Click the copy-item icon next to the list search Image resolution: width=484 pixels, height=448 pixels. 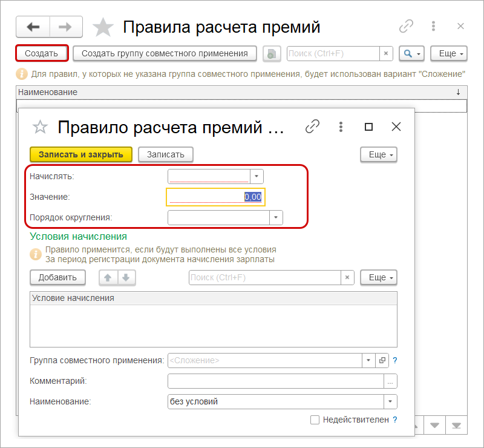(272, 54)
